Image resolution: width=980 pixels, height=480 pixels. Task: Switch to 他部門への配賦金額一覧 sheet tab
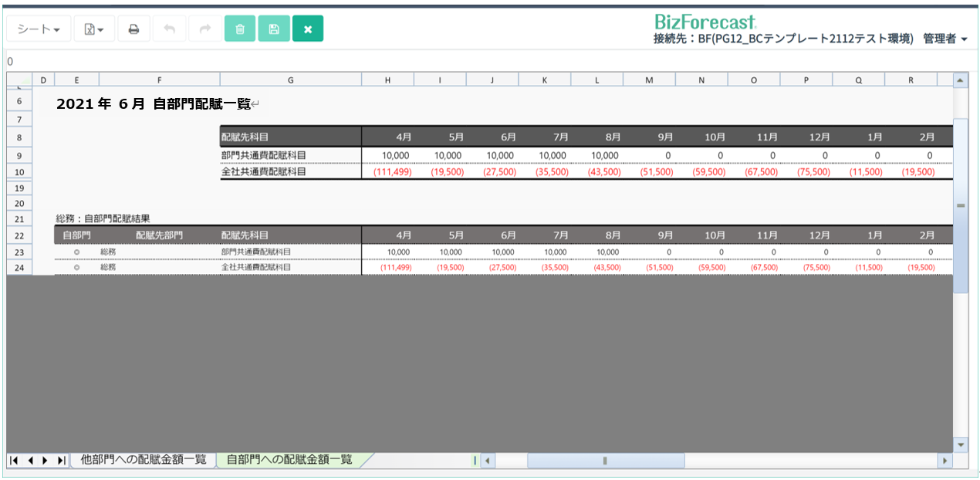(x=144, y=460)
